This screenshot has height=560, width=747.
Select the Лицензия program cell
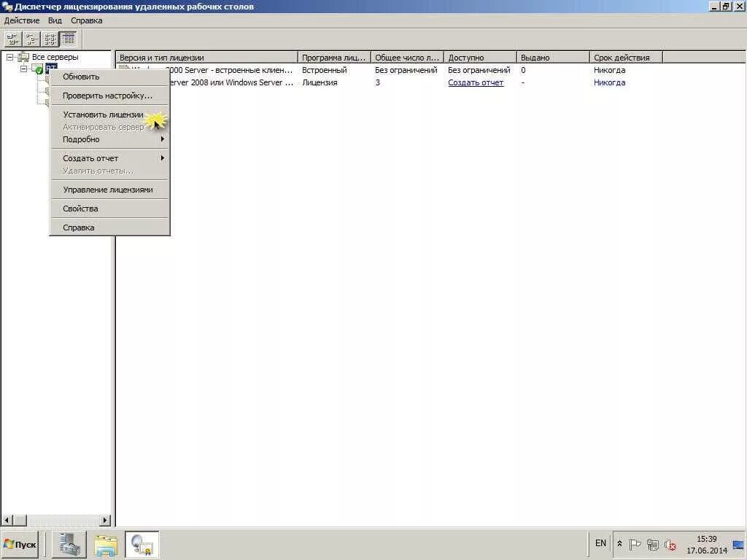(x=320, y=82)
